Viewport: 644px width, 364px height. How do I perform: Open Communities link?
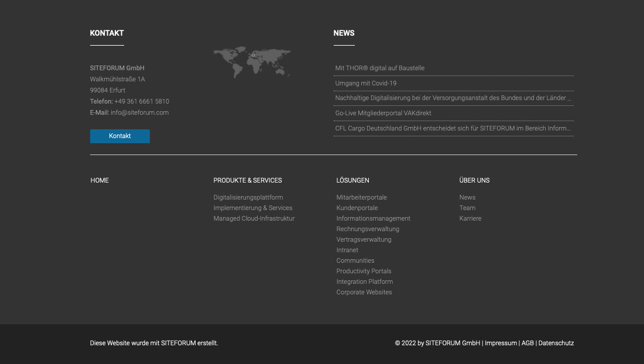355,260
